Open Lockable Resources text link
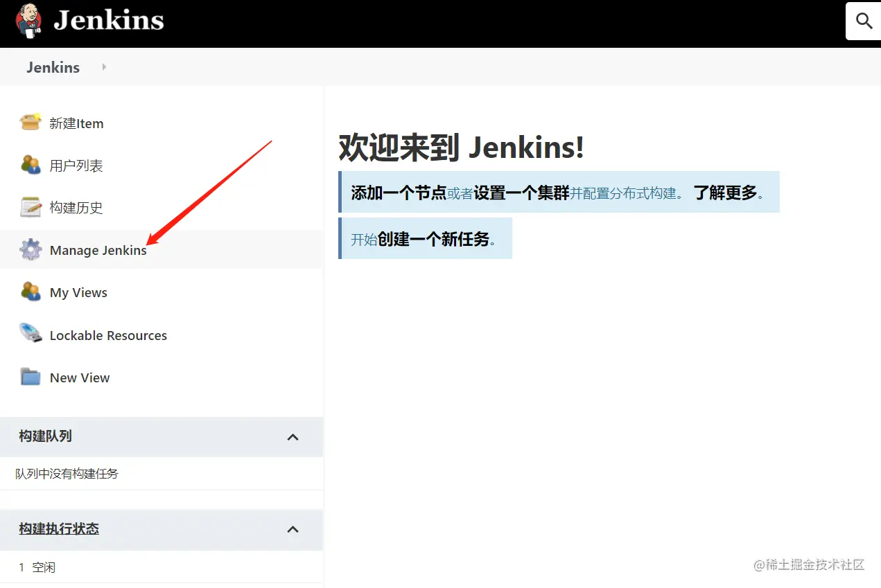The image size is (881, 588). [x=108, y=335]
